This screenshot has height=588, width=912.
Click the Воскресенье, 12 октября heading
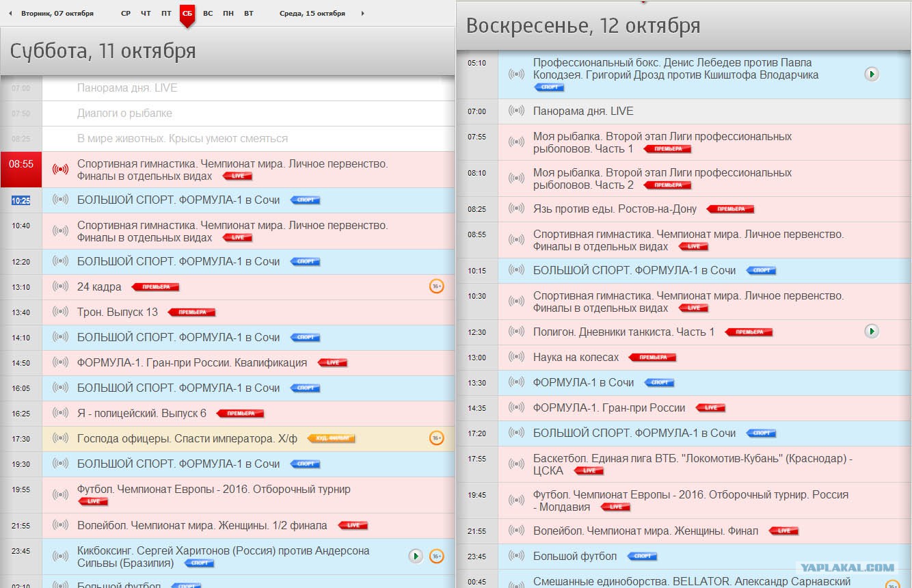click(583, 26)
